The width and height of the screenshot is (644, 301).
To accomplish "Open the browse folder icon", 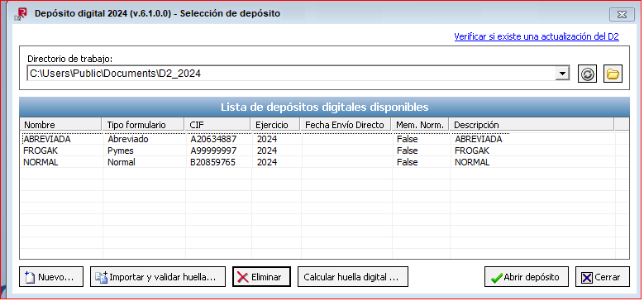I will tap(613, 74).
